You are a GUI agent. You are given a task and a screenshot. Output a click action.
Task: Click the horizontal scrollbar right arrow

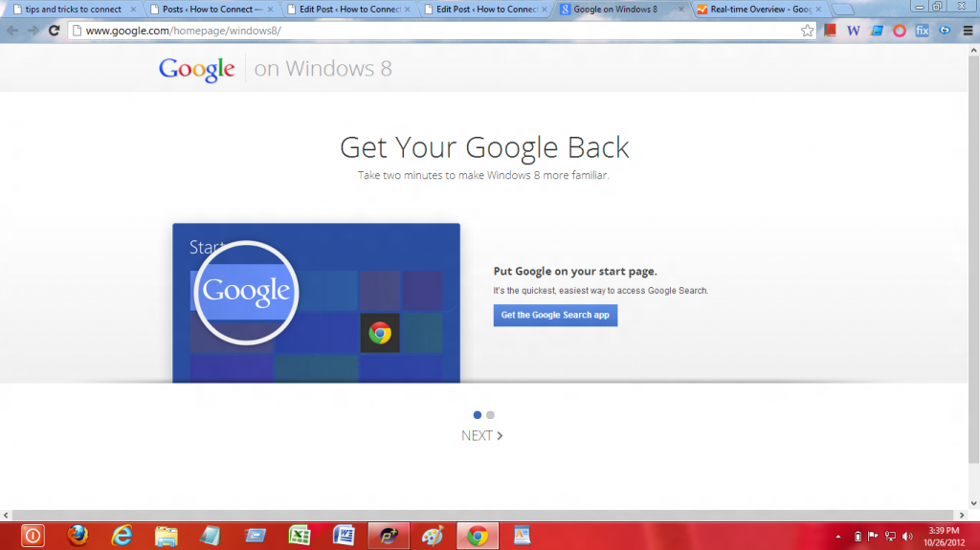pos(962,515)
